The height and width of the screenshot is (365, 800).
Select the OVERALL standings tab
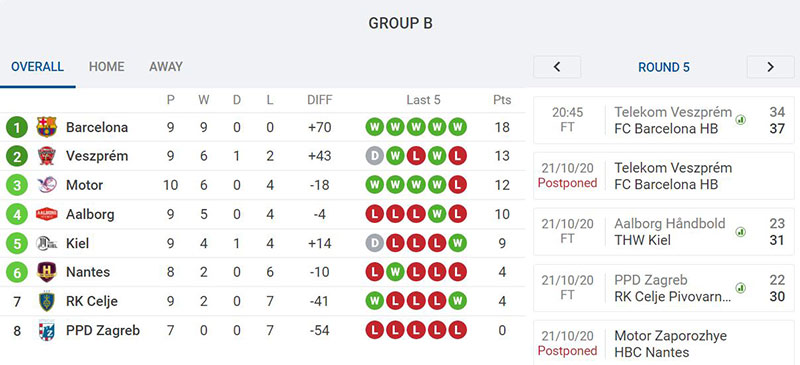pos(37,67)
